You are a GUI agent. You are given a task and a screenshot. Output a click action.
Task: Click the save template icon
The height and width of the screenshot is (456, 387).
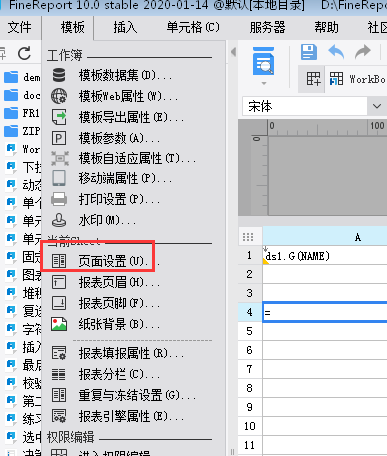pyautogui.click(x=309, y=52)
